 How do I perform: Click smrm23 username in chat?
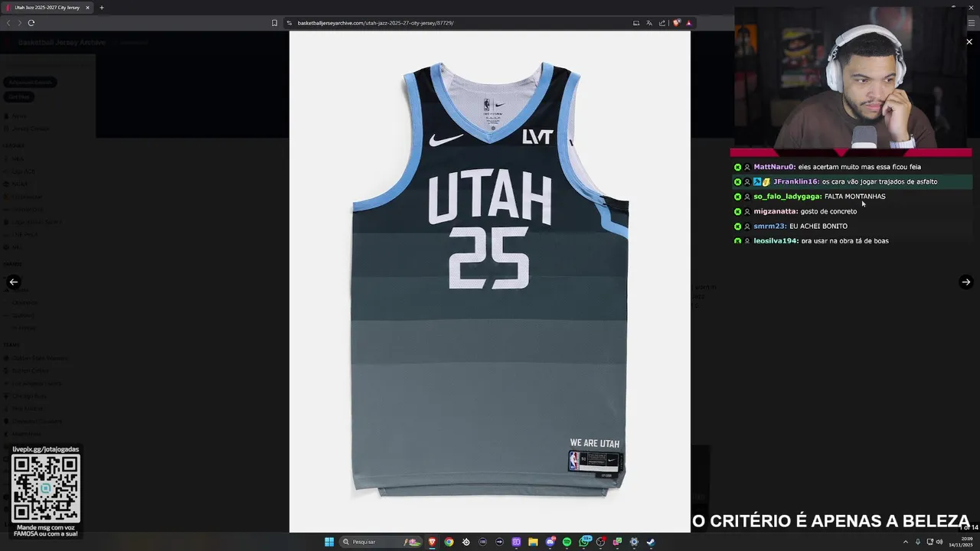coord(769,226)
